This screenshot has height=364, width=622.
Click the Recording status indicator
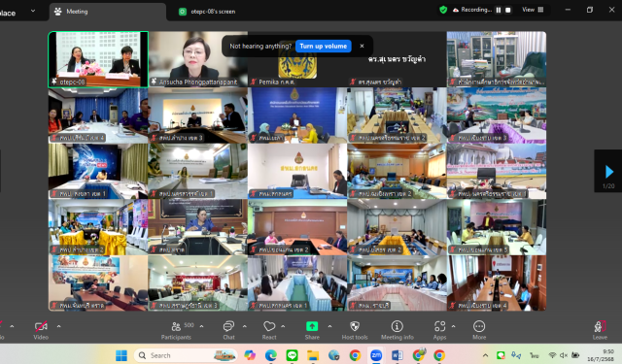[x=472, y=10]
